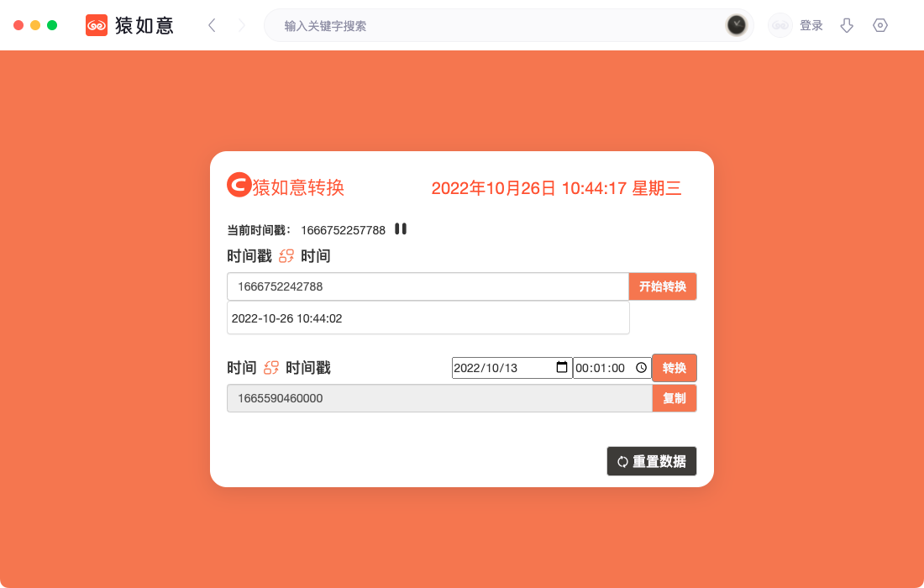Click into the timestamp 1666752242788 input field
The width and height of the screenshot is (924, 588).
tap(428, 286)
